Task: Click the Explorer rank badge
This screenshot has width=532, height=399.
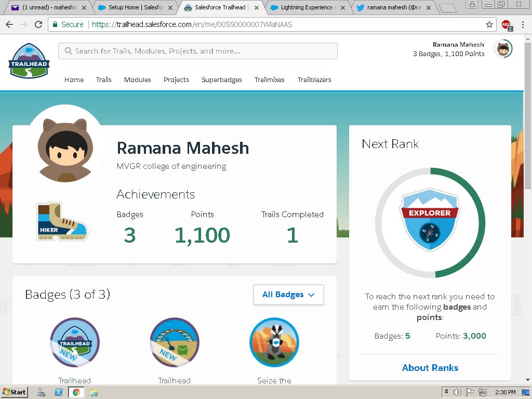Action: (430, 220)
